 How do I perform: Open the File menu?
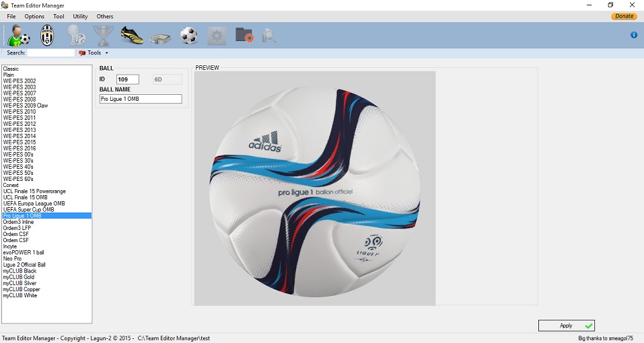click(x=11, y=16)
